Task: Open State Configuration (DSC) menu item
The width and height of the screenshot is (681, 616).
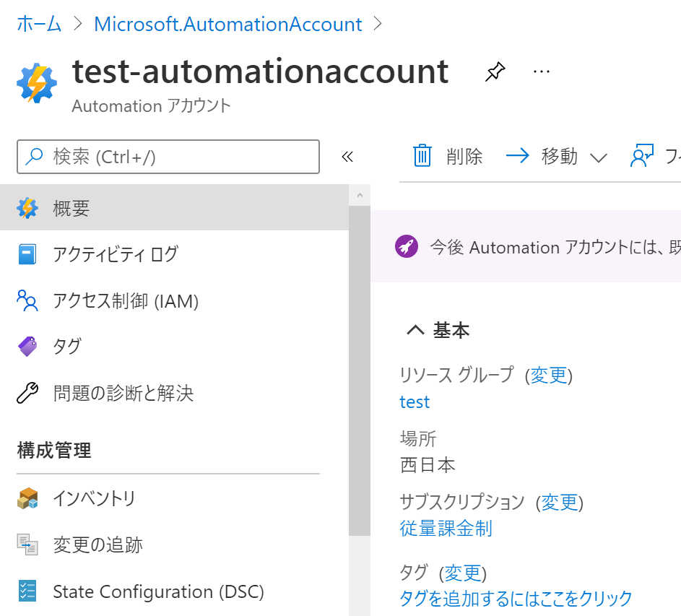Action: [x=174, y=591]
